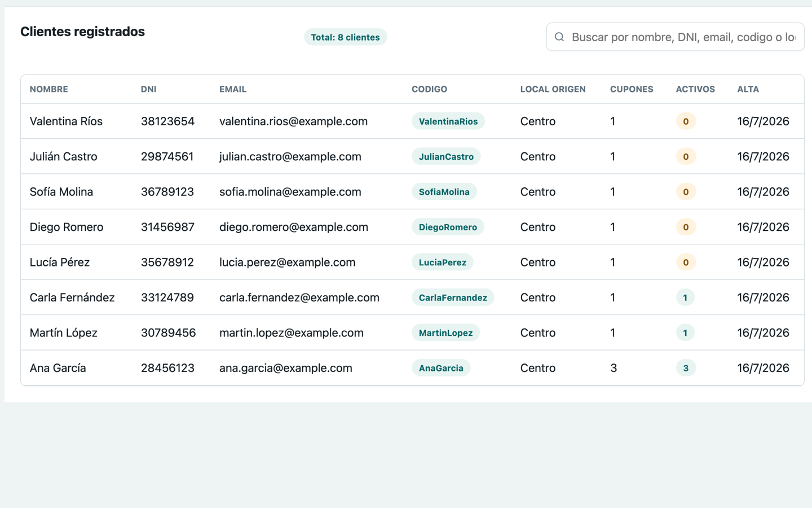Screen dimensions: 812x508
Task: Click the CODIGO column header
Action: (x=429, y=89)
